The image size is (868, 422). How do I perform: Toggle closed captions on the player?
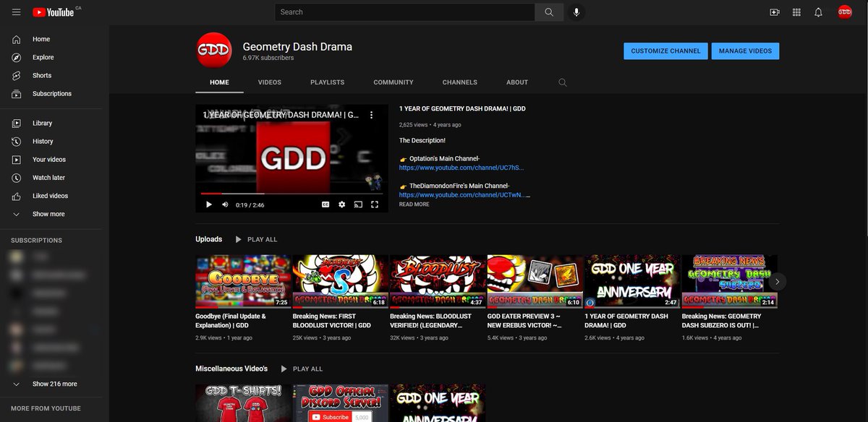[325, 204]
